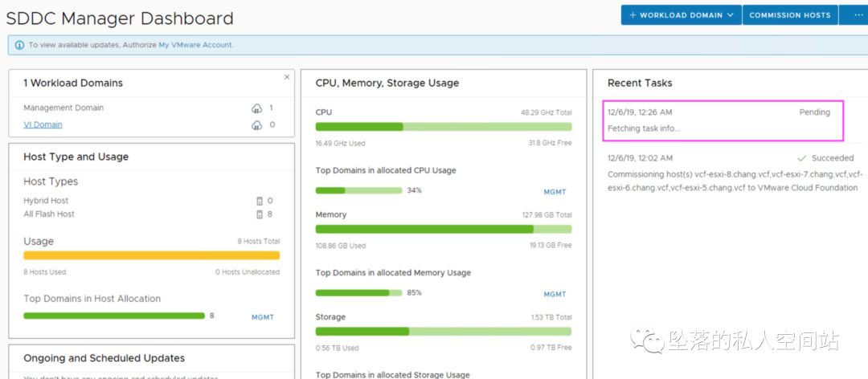Click the info icon in the update banner
The height and width of the screenshot is (379, 868).
19,45
